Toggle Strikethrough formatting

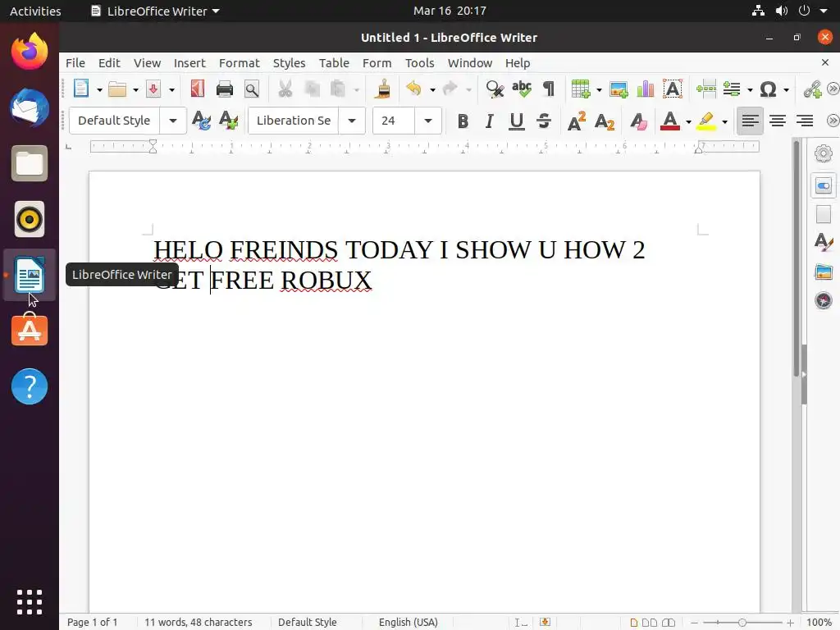(x=544, y=121)
